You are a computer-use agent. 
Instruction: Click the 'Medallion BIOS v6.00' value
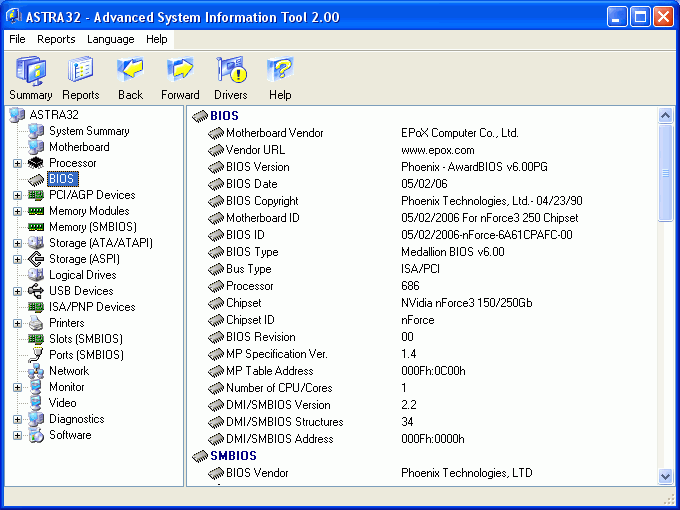coord(453,252)
